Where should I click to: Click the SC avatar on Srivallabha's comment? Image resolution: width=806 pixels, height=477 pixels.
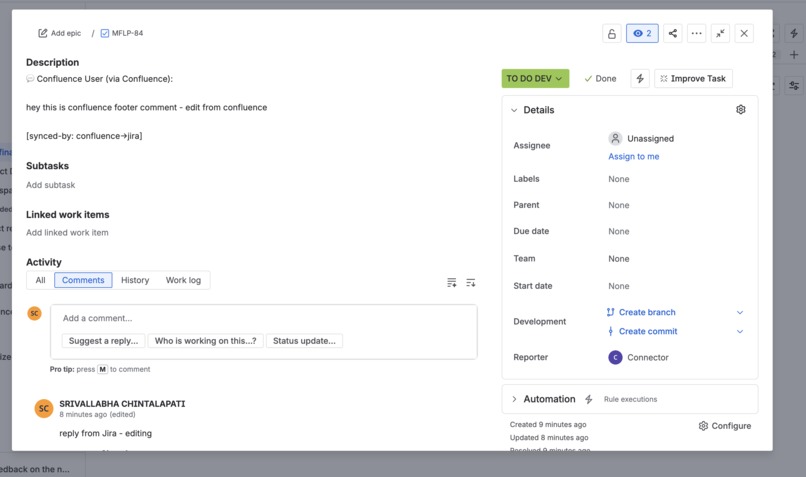point(44,408)
